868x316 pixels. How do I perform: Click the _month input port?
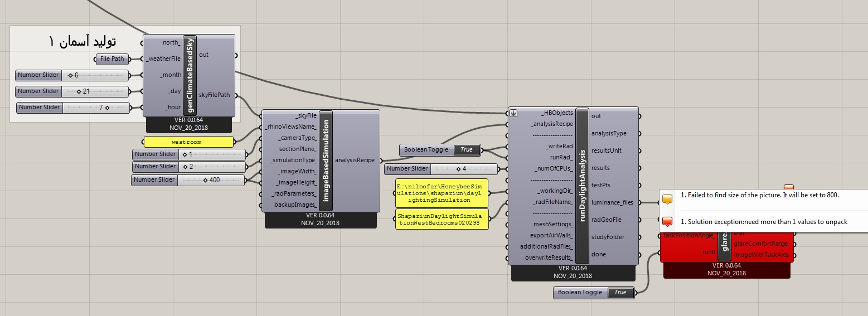170,75
